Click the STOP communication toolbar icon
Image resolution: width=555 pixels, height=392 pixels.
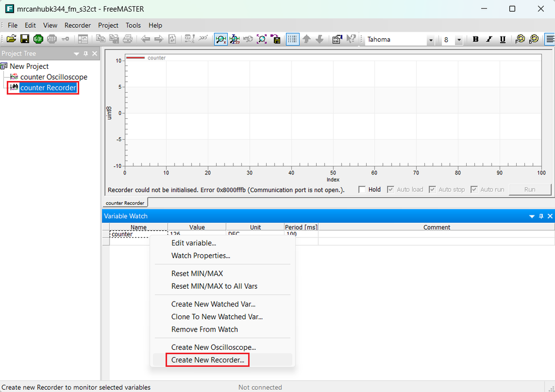pyautogui.click(x=52, y=39)
